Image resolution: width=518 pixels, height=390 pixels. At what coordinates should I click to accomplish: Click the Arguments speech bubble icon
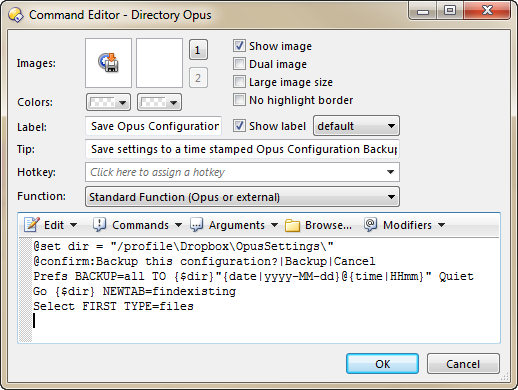(196, 225)
